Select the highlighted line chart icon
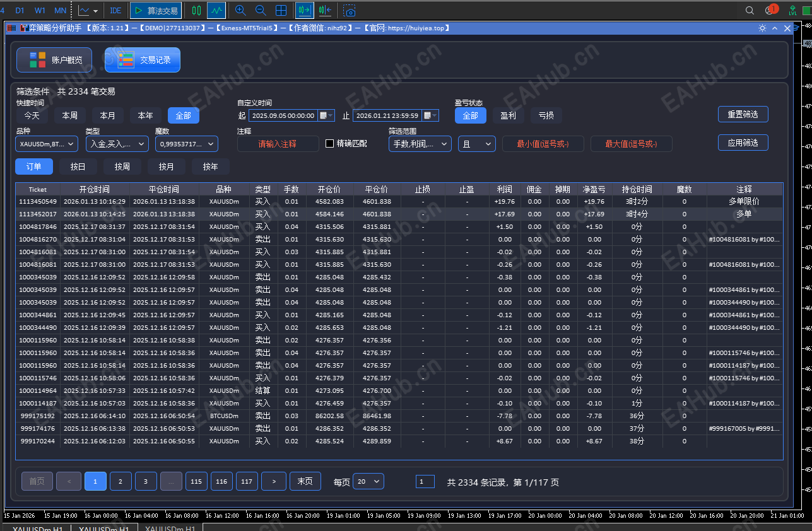 [216, 10]
